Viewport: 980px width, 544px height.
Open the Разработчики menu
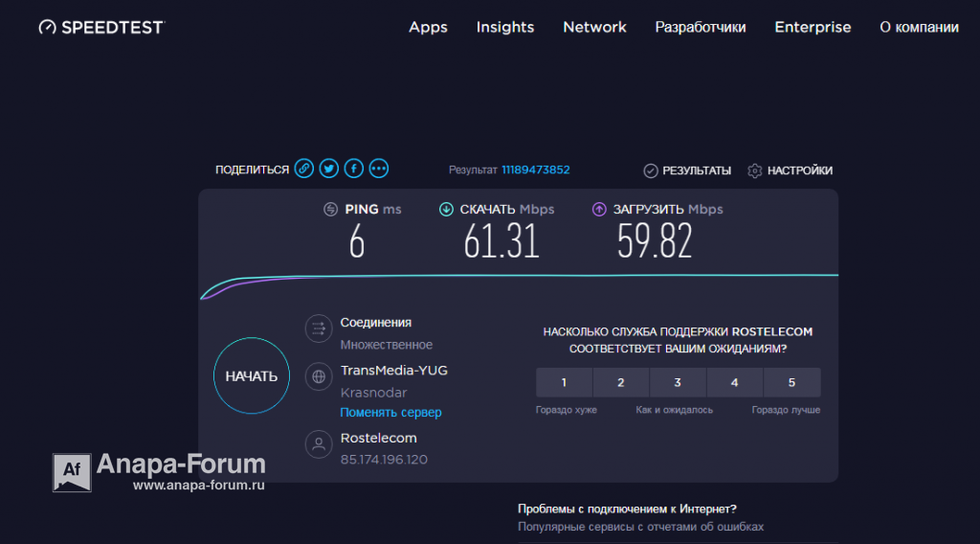(x=700, y=27)
